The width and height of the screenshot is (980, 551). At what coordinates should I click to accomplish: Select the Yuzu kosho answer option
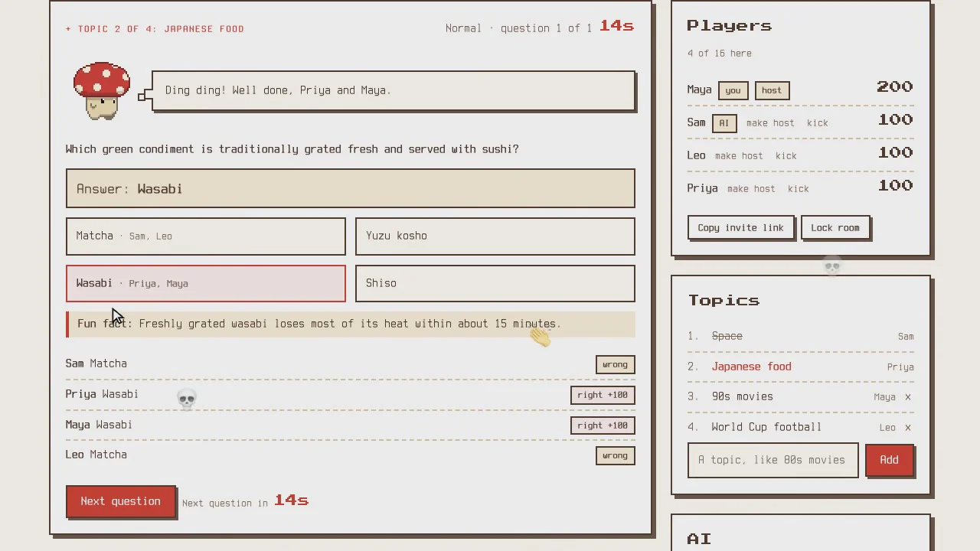(495, 236)
